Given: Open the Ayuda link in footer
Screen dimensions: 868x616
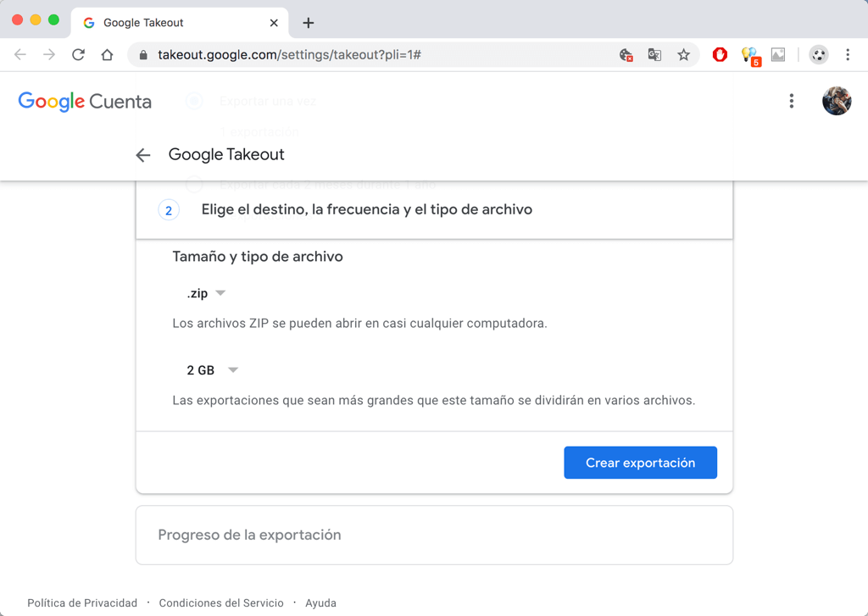Looking at the screenshot, I should (x=321, y=602).
